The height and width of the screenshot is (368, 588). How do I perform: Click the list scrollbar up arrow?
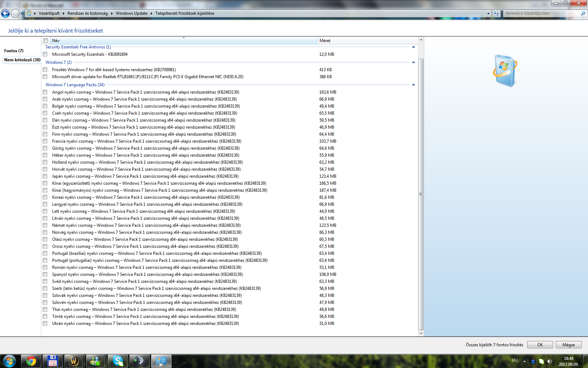421,40
